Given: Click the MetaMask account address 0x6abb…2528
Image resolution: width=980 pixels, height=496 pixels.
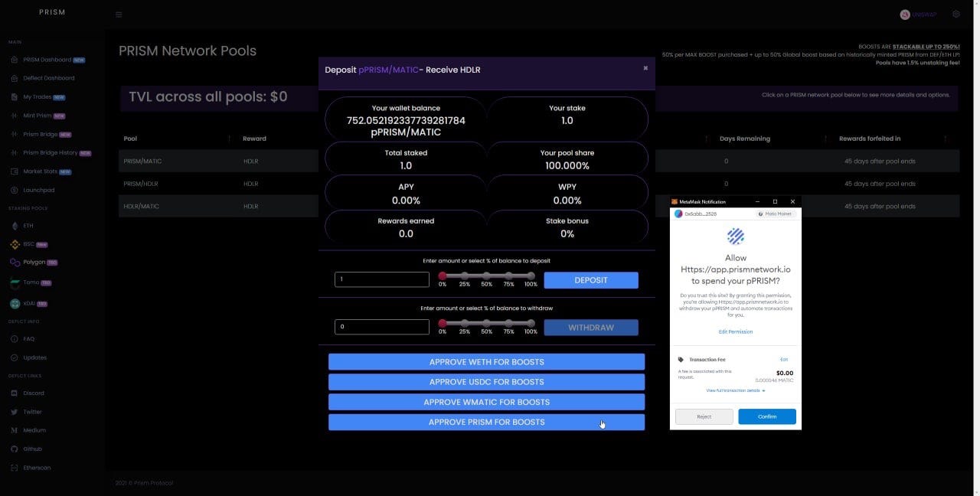Looking at the screenshot, I should coord(701,214).
